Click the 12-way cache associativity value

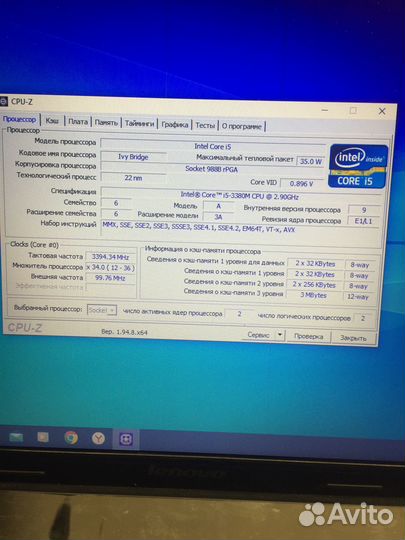358,297
